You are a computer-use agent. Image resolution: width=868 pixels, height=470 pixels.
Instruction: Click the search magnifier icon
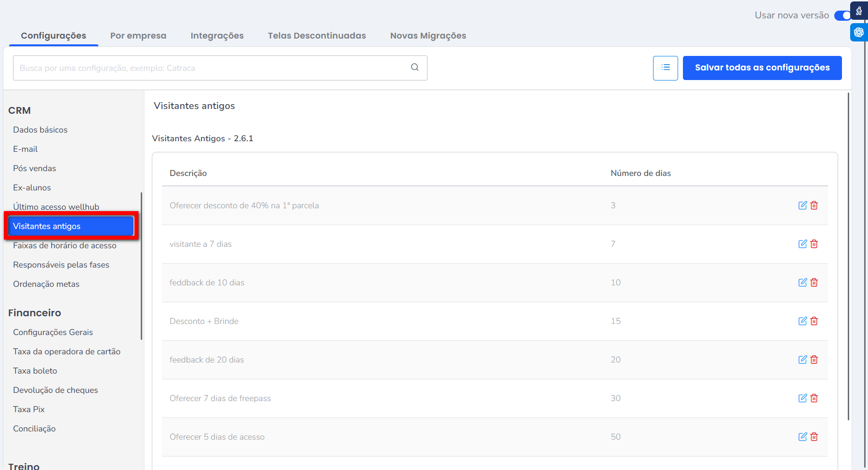pyautogui.click(x=414, y=67)
